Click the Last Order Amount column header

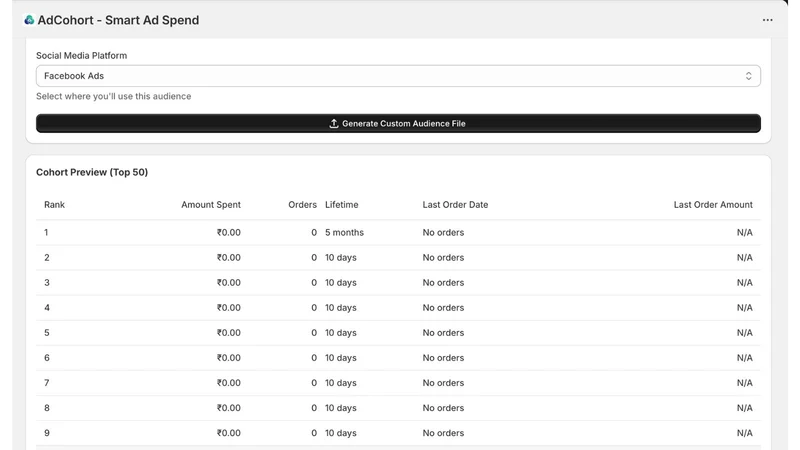click(x=713, y=205)
